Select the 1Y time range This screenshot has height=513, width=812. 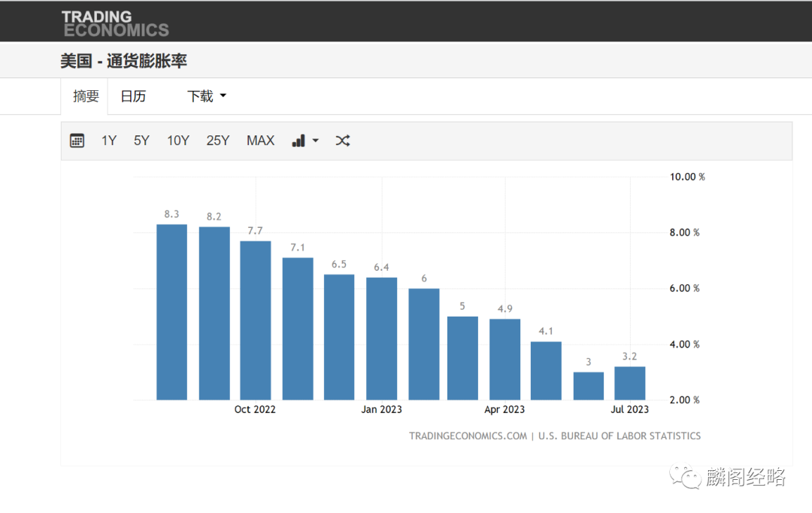pos(109,141)
